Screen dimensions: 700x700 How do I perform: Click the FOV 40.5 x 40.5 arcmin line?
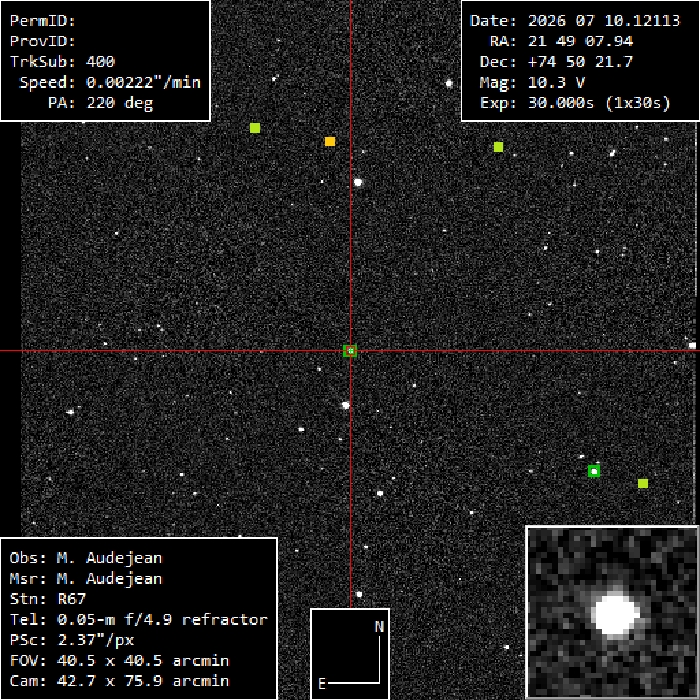pyautogui.click(x=119, y=660)
